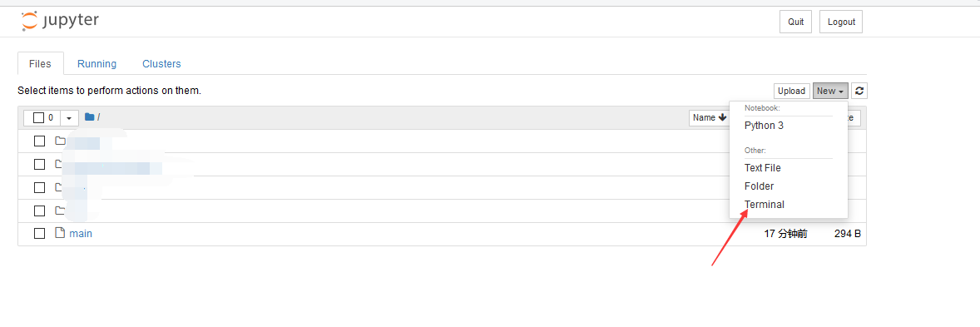This screenshot has width=980, height=327.
Task: Click the file icon beside main
Action: click(x=60, y=233)
